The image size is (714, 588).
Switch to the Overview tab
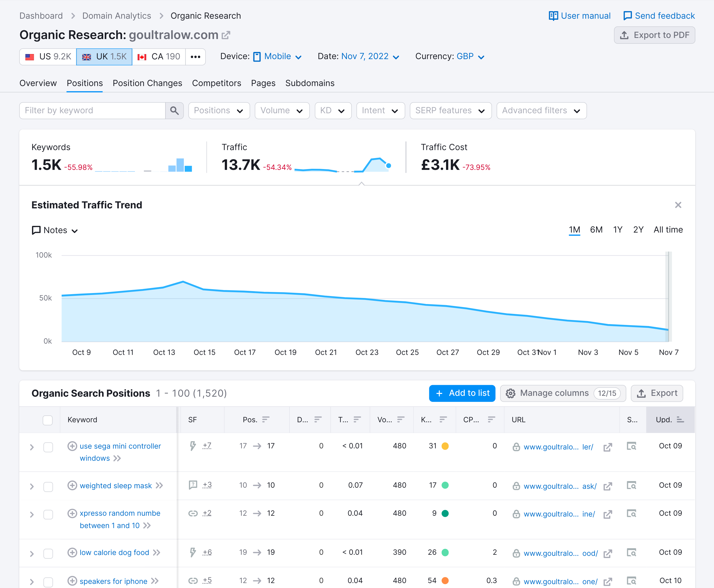point(38,83)
